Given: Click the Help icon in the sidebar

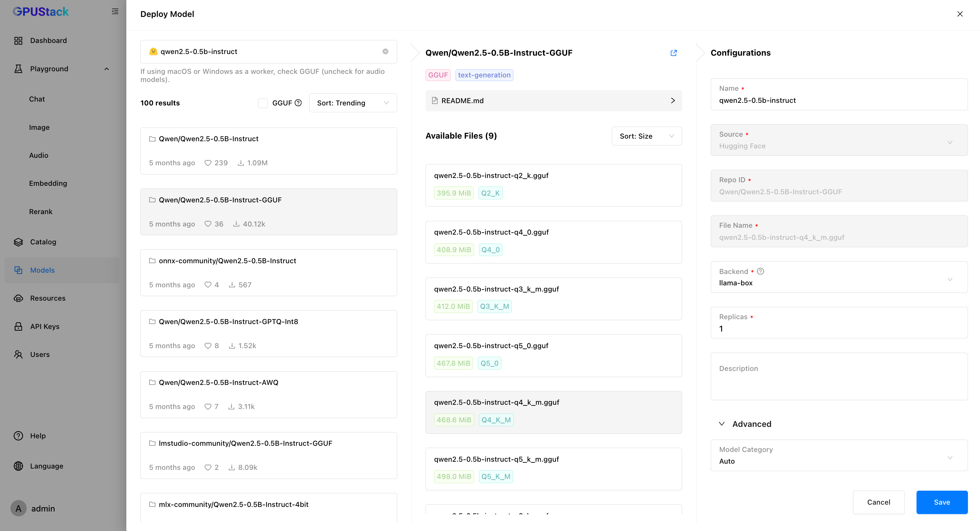Looking at the screenshot, I should tap(18, 436).
